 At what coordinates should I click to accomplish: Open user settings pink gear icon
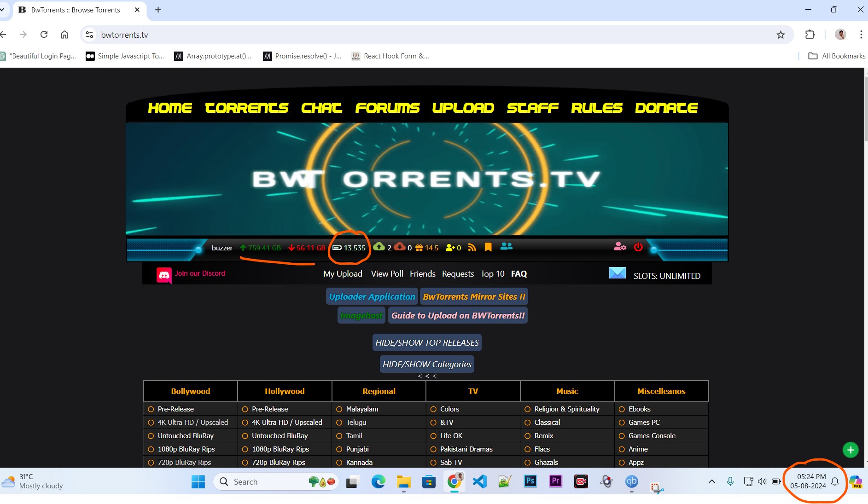click(x=620, y=247)
